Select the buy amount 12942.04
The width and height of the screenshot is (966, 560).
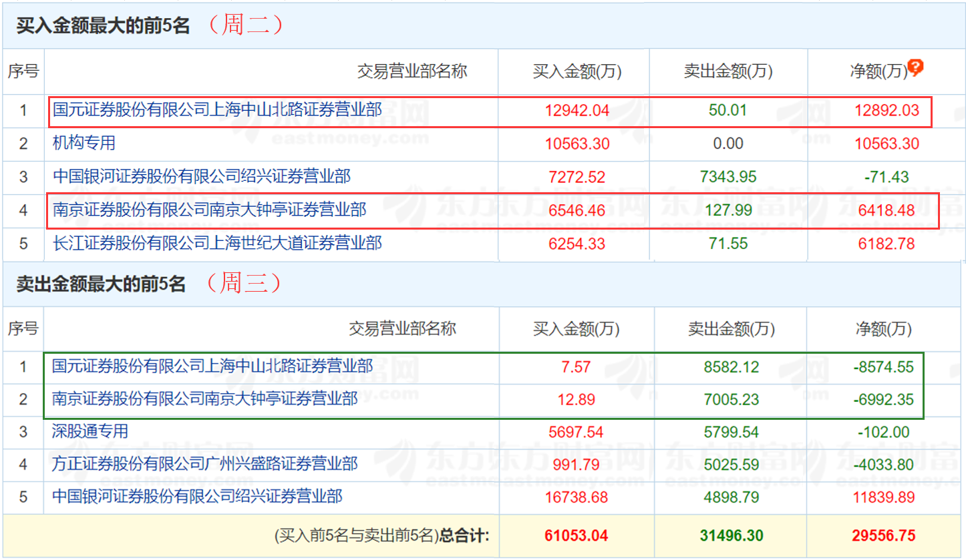[x=577, y=111]
